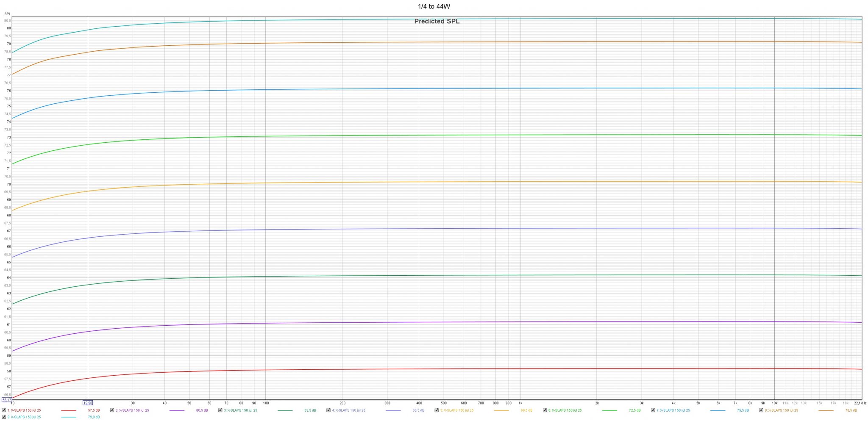Click blue line sample of trace 7

pos(718,410)
